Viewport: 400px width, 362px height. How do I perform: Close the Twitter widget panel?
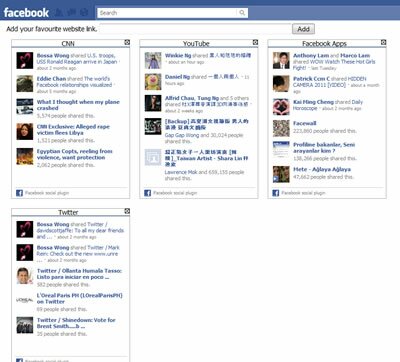127,211
